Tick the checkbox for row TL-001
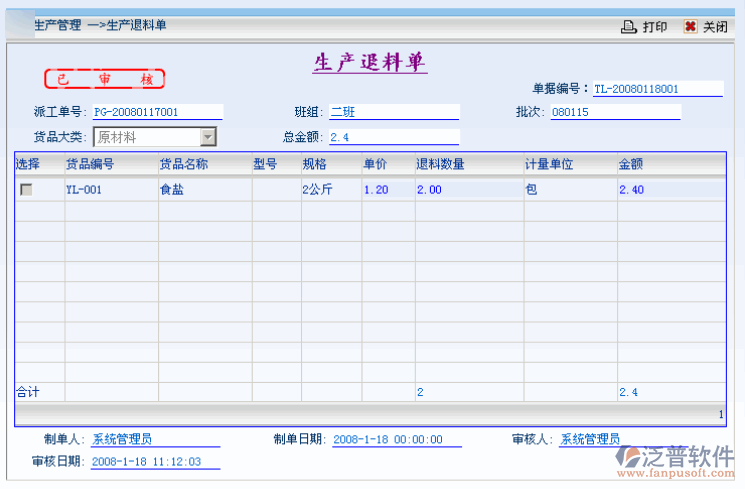 point(26,189)
